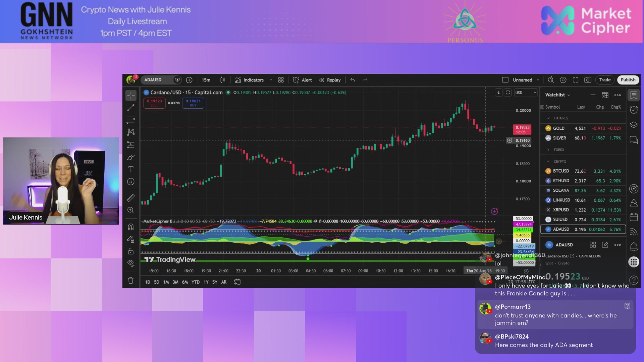Select the trend line drawing tool

[x=131, y=108]
